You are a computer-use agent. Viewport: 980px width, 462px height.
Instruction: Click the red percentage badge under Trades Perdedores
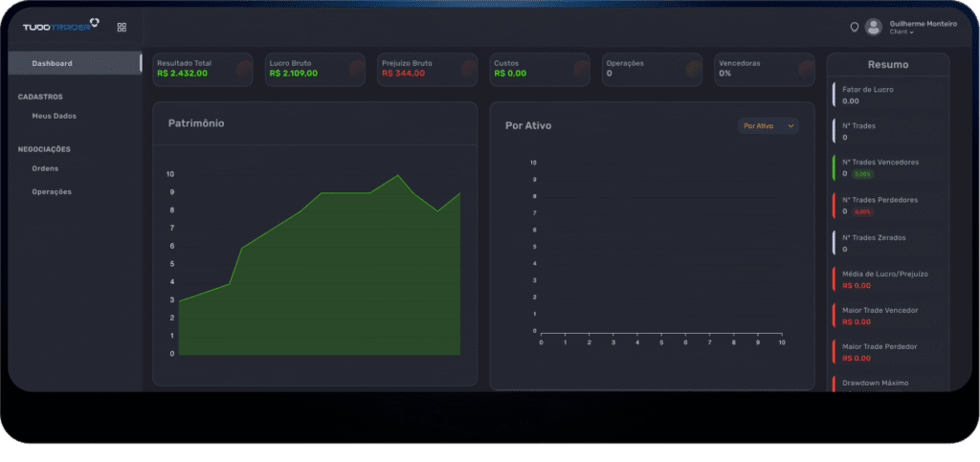point(862,211)
